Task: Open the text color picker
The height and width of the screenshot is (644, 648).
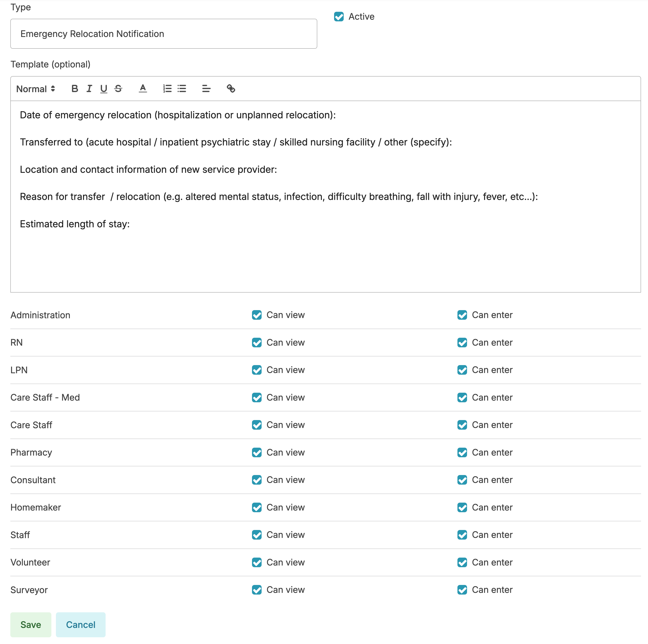Action: [143, 89]
